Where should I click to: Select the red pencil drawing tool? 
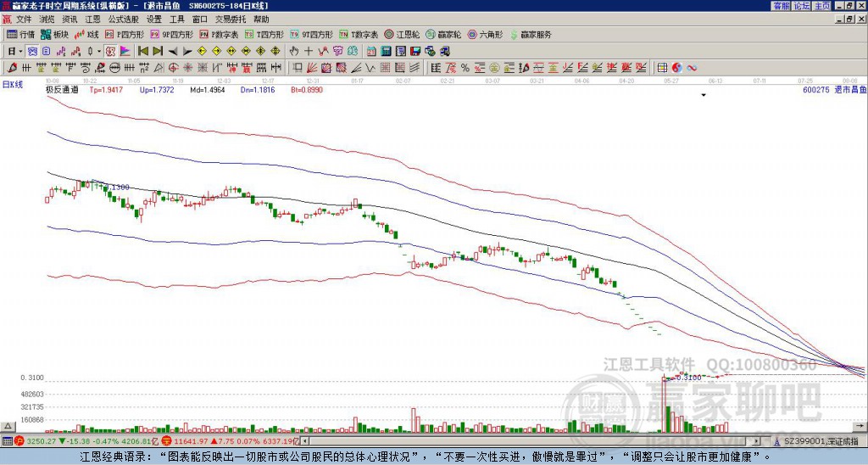tap(12, 68)
